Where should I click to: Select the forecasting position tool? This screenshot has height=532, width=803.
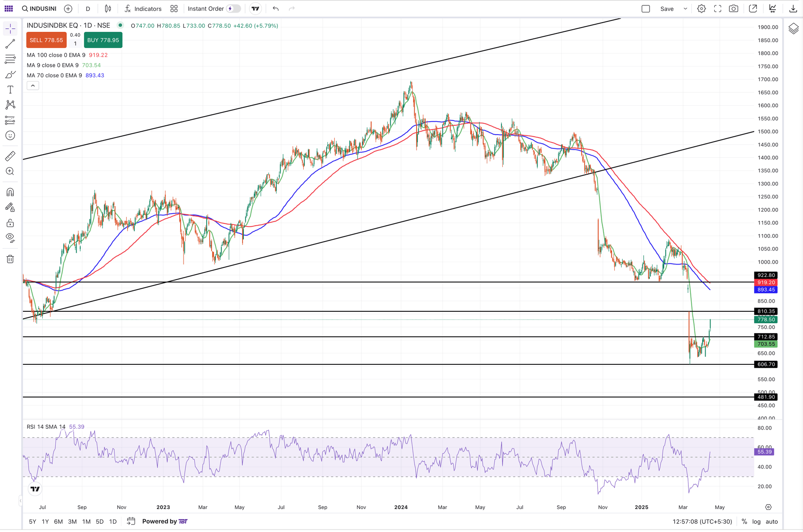(x=10, y=120)
